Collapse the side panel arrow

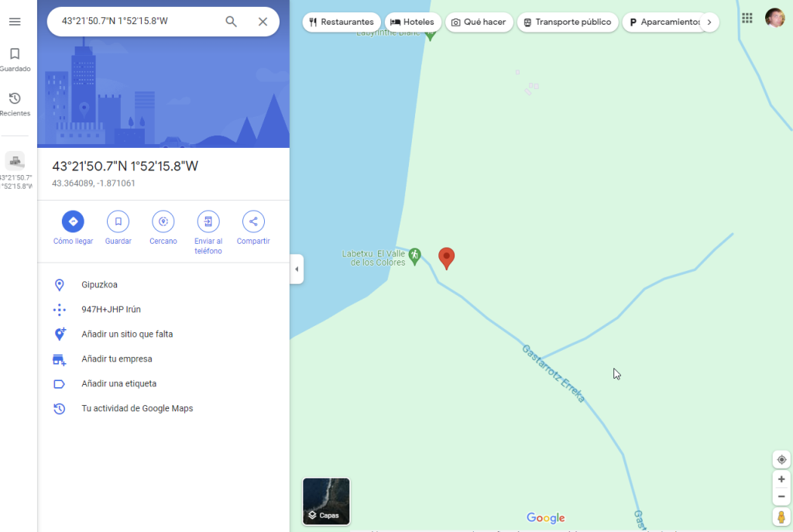pyautogui.click(x=297, y=269)
